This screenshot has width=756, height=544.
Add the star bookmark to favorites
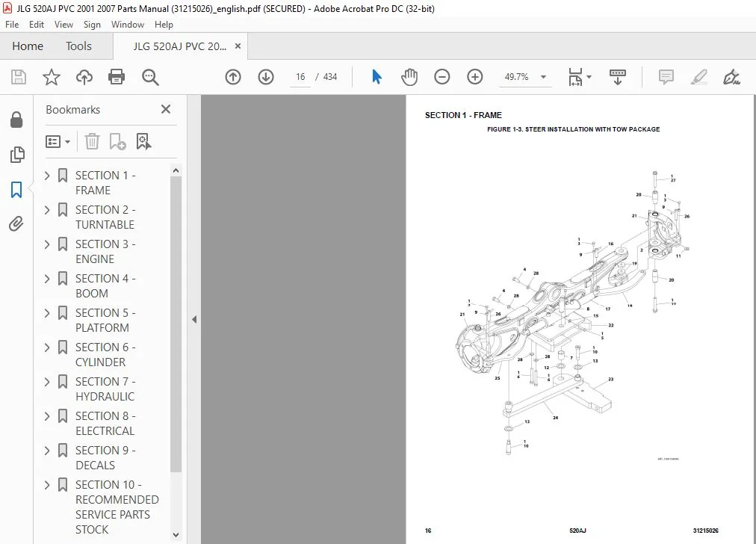pyautogui.click(x=51, y=77)
